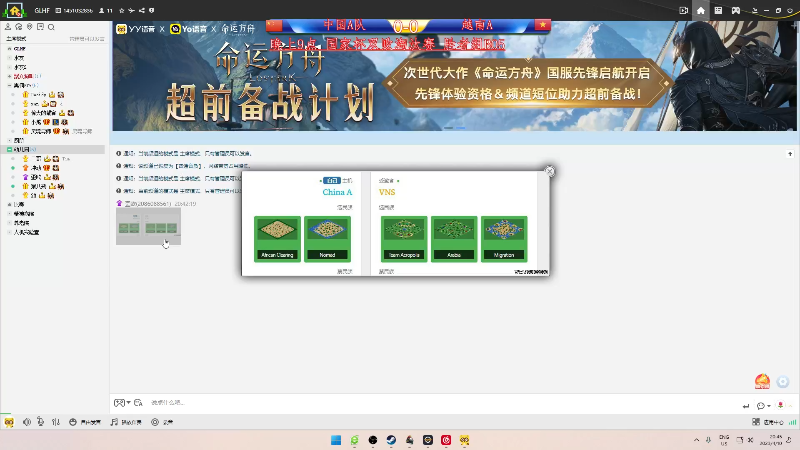Open the dropdown arrow beside the emoji icon
Screen dimensions: 800x450
point(128,403)
